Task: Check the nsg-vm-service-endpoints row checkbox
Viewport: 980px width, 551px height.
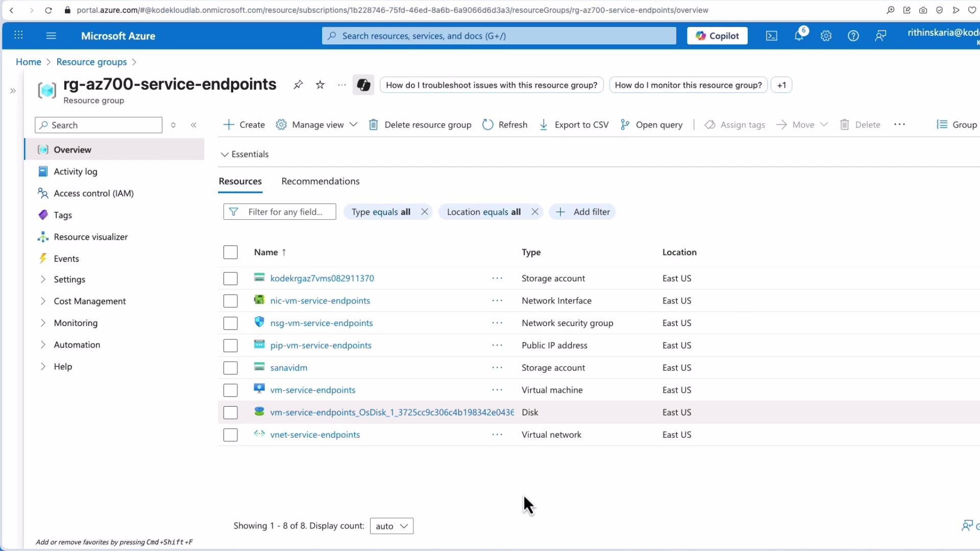Action: [230, 323]
